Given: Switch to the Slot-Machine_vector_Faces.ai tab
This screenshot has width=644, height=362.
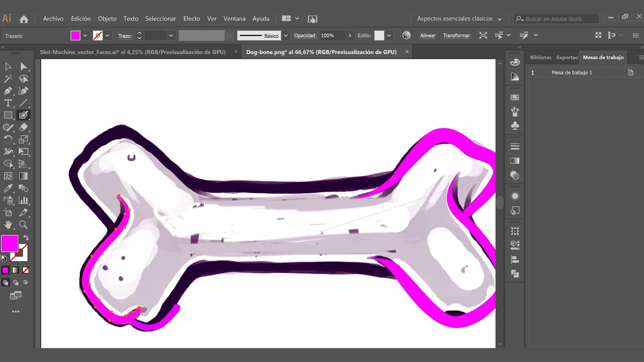Looking at the screenshot, I should tap(132, 52).
